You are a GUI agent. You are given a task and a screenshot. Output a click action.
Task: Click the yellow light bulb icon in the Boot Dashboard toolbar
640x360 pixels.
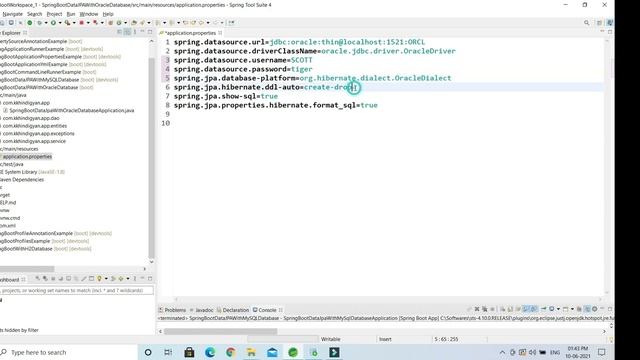click(99, 278)
